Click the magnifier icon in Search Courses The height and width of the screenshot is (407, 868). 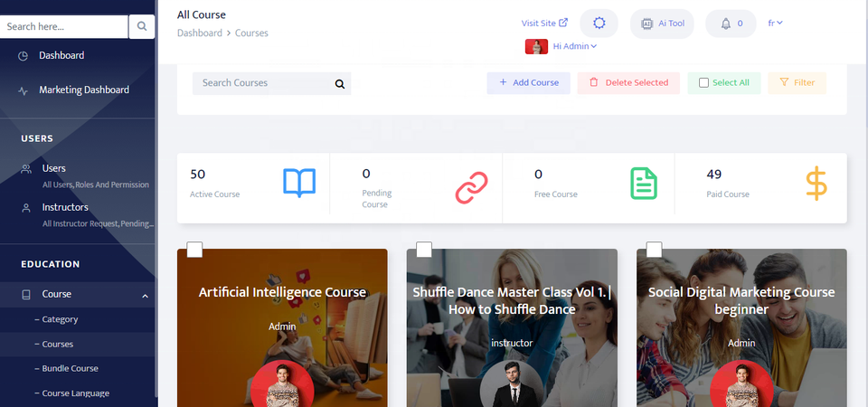coord(340,84)
